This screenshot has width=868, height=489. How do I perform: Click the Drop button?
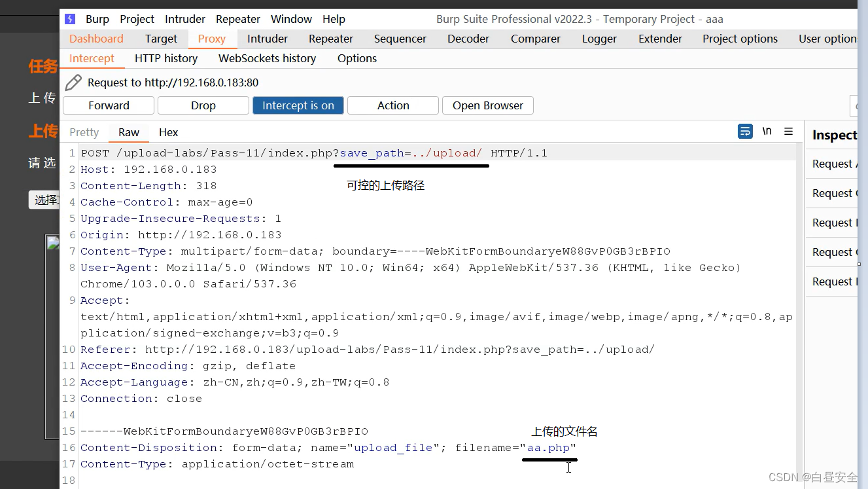click(x=203, y=105)
